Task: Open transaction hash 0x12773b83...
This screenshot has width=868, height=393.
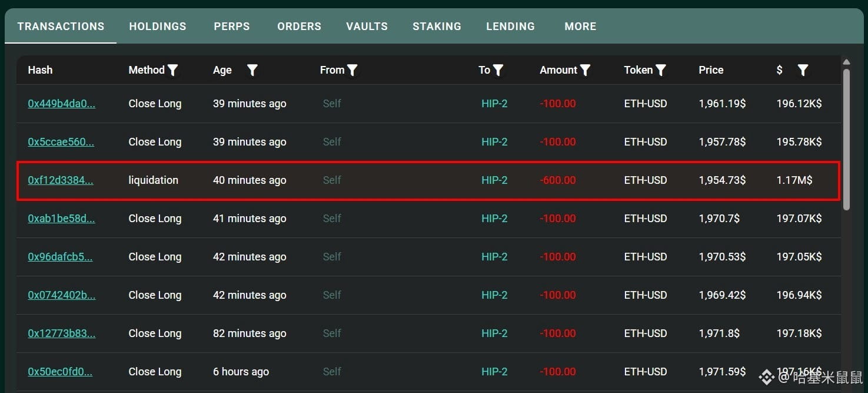Action: (x=62, y=333)
